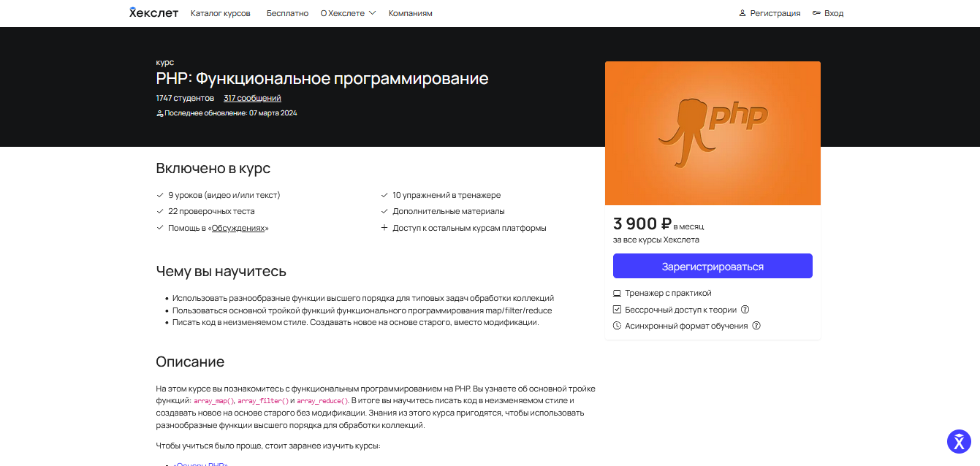Click the user icon beside Регистрация

pos(742,13)
